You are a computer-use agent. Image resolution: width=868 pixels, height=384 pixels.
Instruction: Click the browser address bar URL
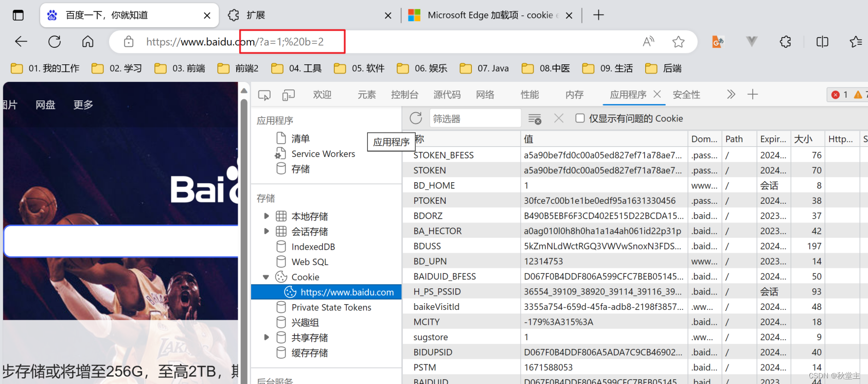tap(235, 42)
